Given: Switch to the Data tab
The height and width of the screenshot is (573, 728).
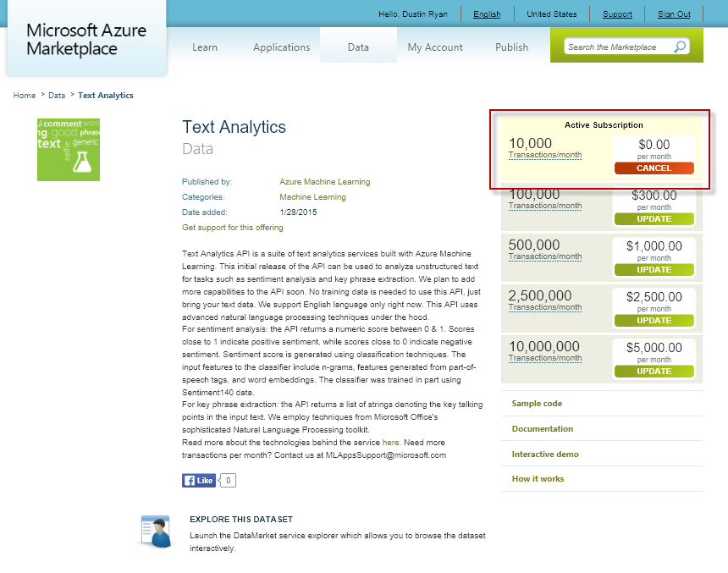Looking at the screenshot, I should pos(358,47).
